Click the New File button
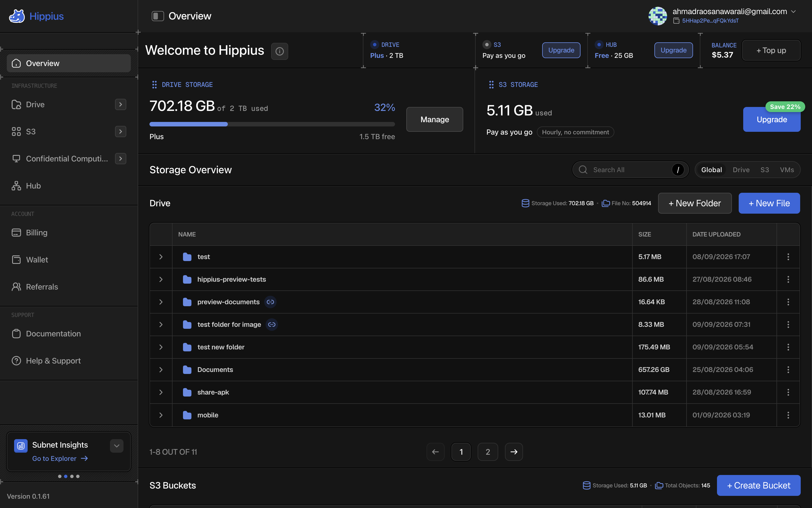The image size is (812, 508). (x=769, y=203)
